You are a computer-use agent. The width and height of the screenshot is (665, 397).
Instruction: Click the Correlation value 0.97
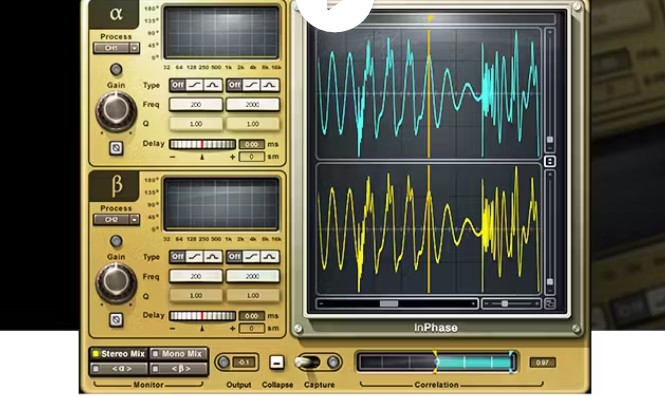click(x=542, y=363)
